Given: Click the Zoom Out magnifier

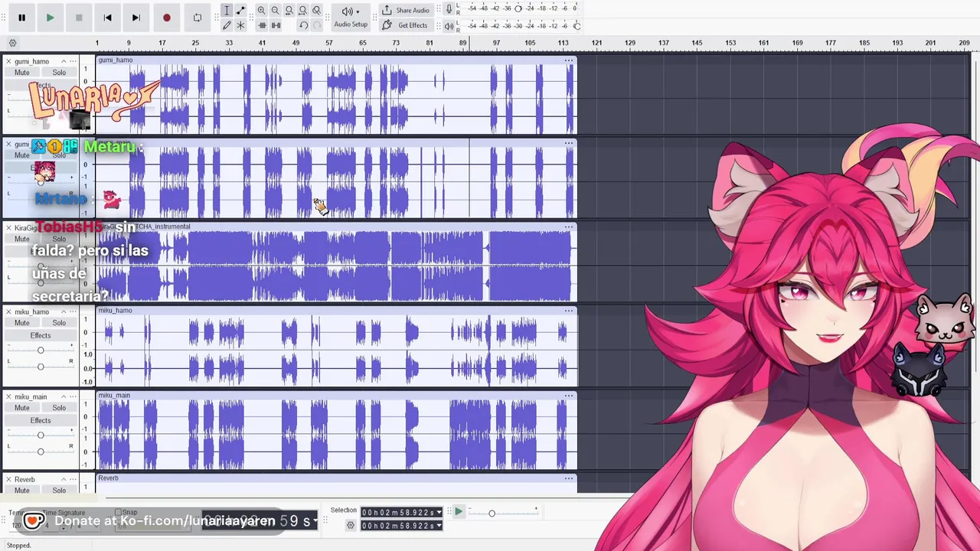Looking at the screenshot, I should (275, 11).
